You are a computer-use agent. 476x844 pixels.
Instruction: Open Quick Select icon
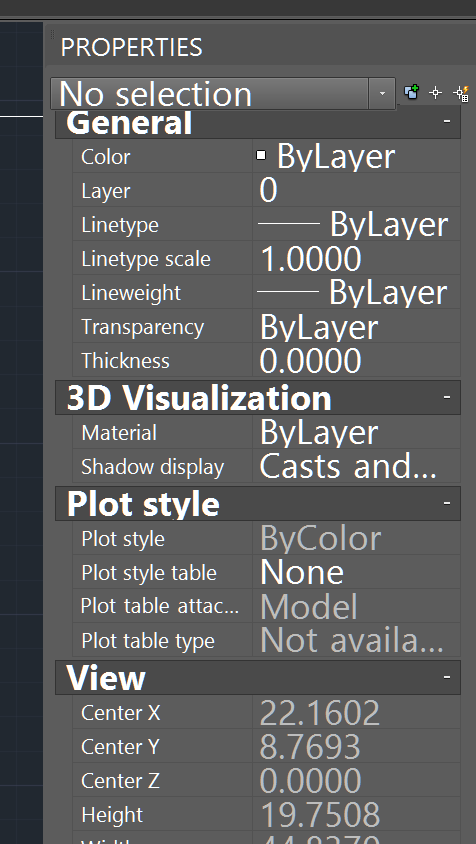[461, 93]
